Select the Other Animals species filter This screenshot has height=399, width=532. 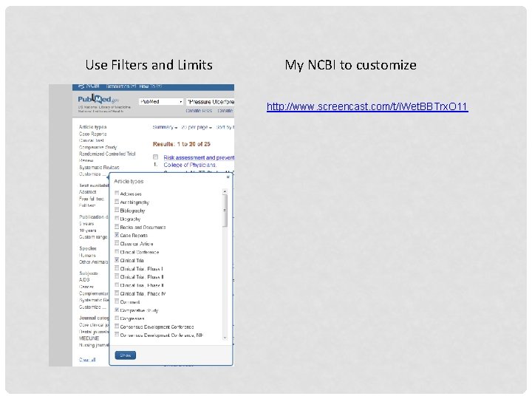point(93,262)
